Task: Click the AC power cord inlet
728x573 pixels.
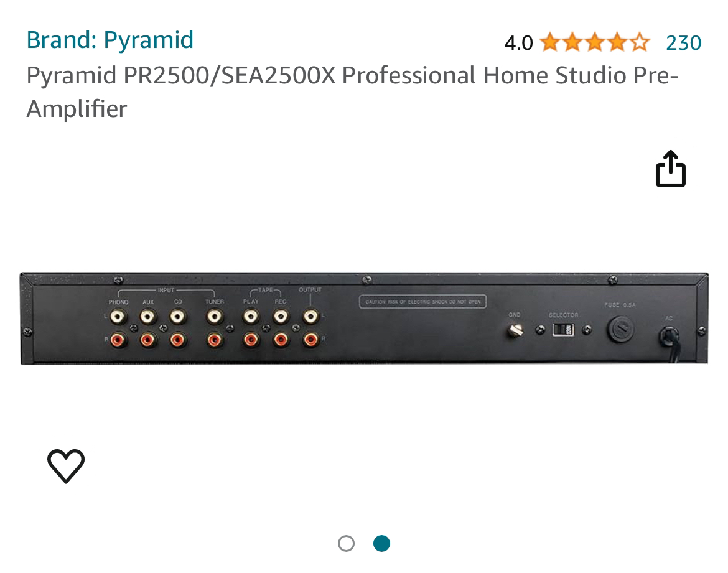Action: point(669,337)
